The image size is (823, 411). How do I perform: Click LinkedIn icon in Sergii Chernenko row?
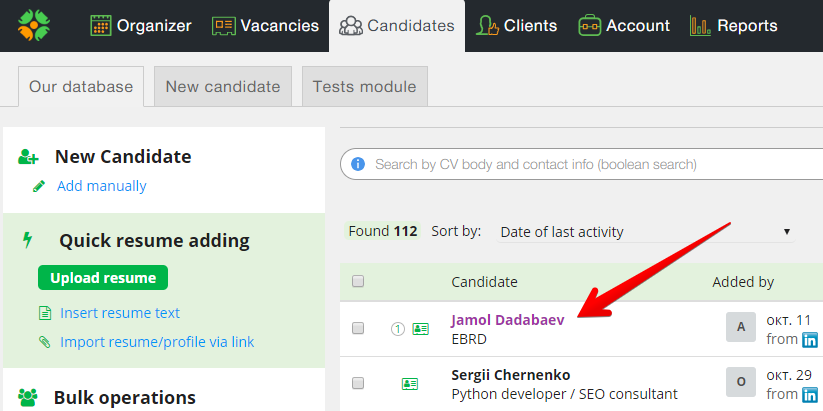click(x=810, y=395)
